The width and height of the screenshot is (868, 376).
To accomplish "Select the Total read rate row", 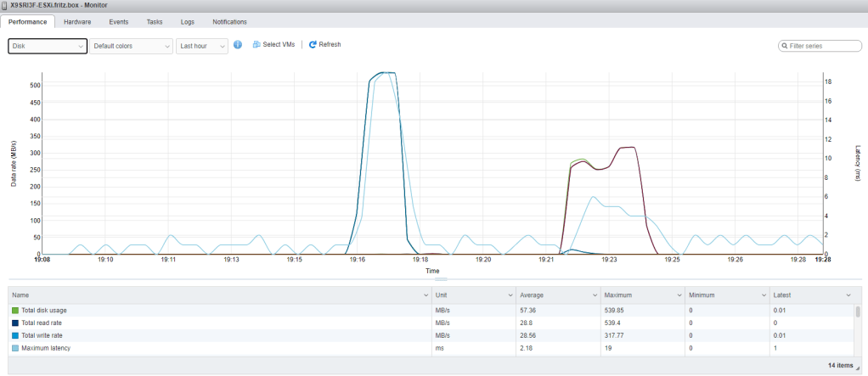I will pyautogui.click(x=431, y=323).
